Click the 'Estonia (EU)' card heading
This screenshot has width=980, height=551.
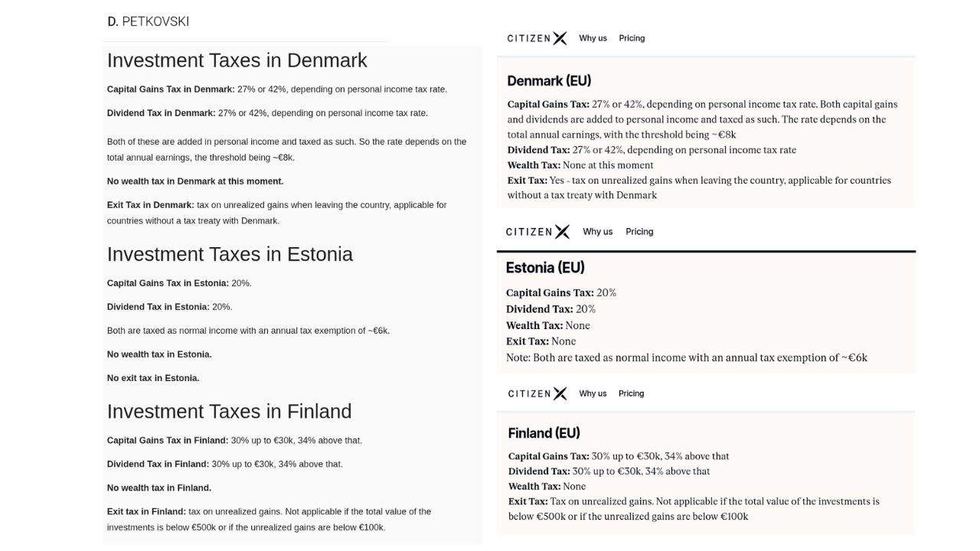pyautogui.click(x=545, y=268)
